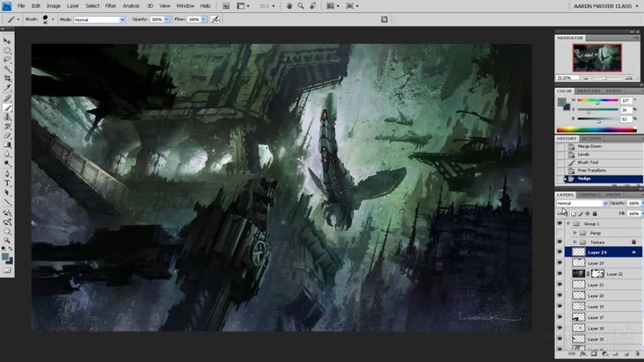Viewport: 644px width, 362px height.
Task: Select the Line tool
Action: (7, 202)
